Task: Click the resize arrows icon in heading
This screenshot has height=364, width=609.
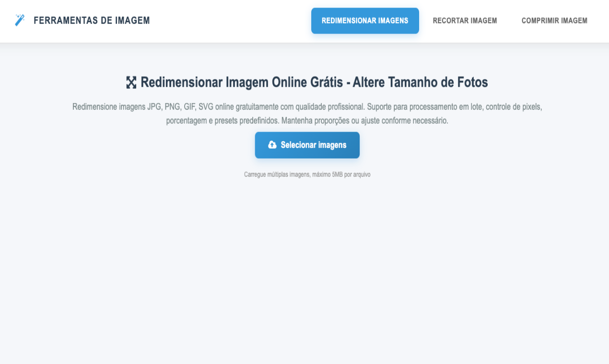Action: [x=130, y=82]
